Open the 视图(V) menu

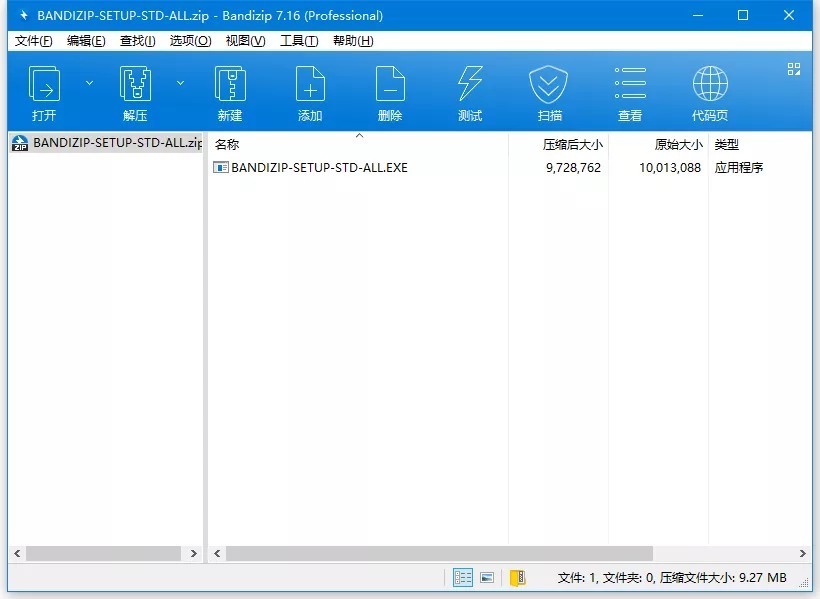tap(245, 41)
